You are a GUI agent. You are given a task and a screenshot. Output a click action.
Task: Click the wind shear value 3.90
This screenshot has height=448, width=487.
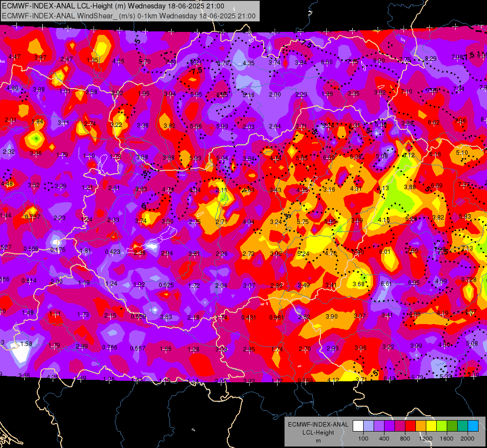(x=332, y=316)
